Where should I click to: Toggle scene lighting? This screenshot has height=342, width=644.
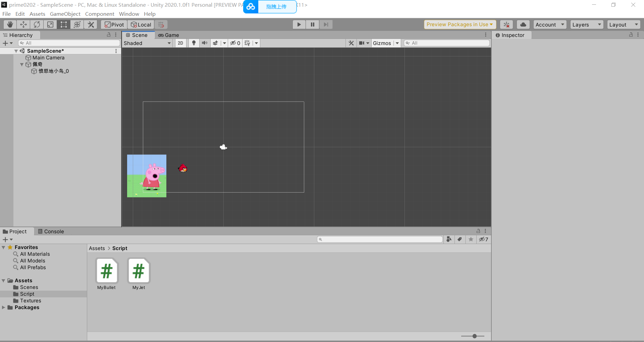coord(194,43)
